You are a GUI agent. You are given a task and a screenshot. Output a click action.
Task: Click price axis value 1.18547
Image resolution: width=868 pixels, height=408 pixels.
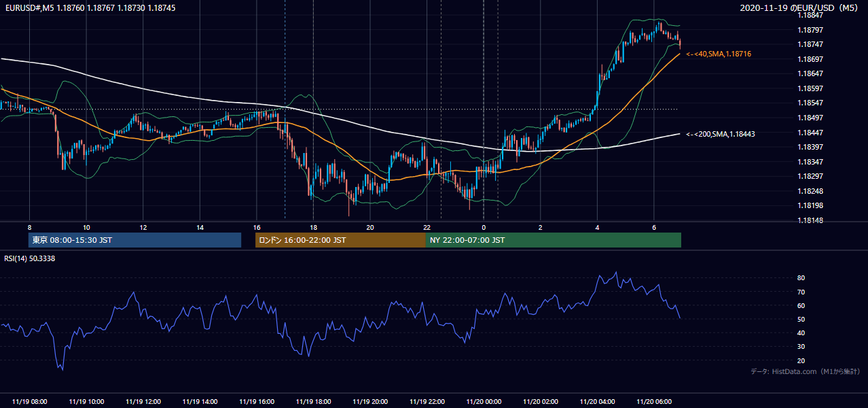click(812, 103)
